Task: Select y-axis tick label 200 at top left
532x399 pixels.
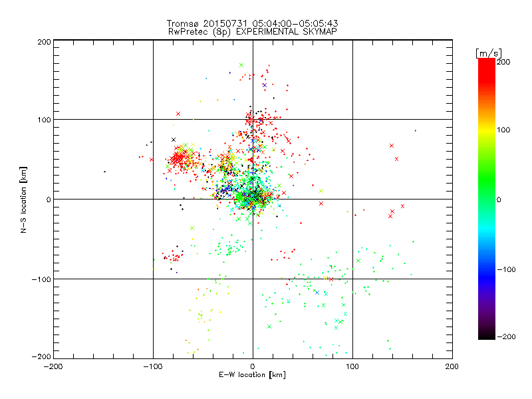Action: tap(44, 42)
